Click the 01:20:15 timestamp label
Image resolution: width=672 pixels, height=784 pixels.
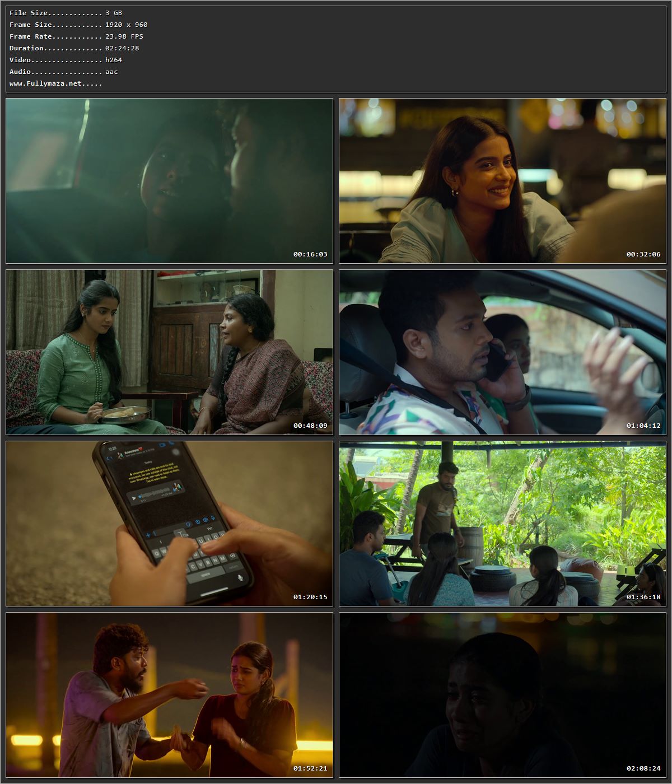[x=310, y=597]
